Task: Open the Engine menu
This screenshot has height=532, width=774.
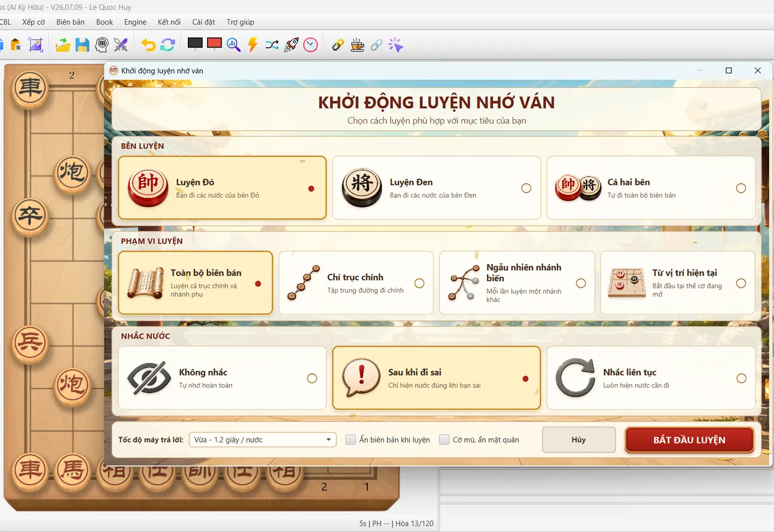Action: point(135,22)
